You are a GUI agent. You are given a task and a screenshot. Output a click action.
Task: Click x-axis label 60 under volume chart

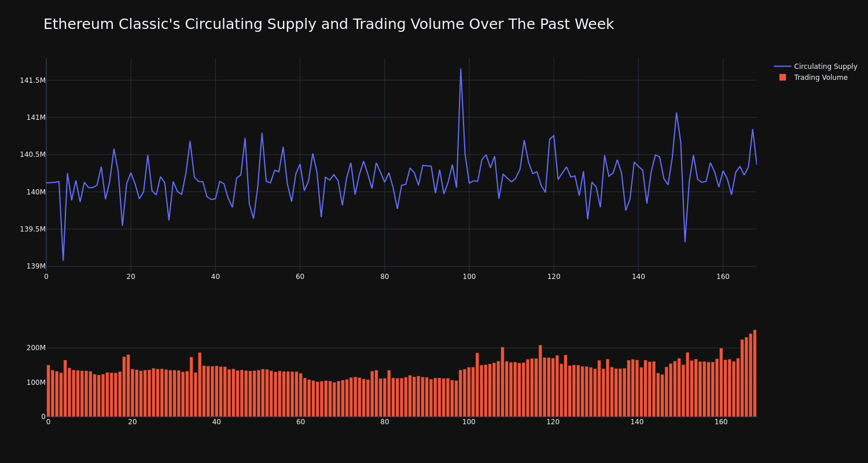pos(300,422)
